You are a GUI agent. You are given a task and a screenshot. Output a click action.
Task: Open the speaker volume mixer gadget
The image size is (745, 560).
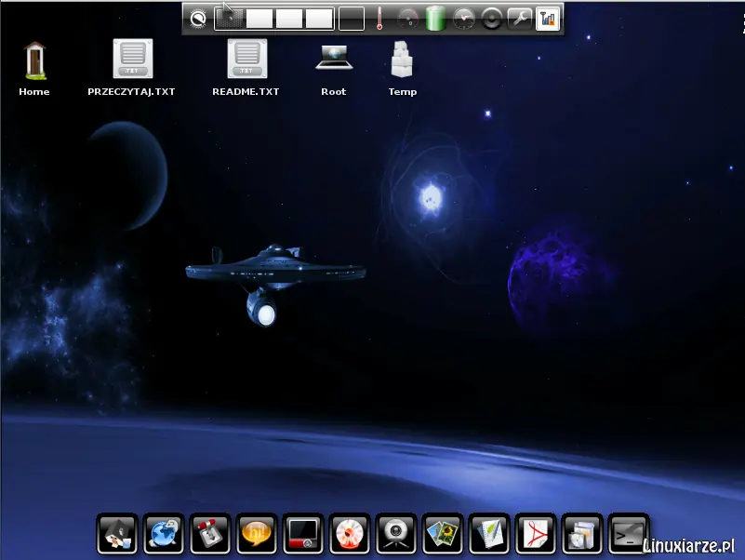492,19
